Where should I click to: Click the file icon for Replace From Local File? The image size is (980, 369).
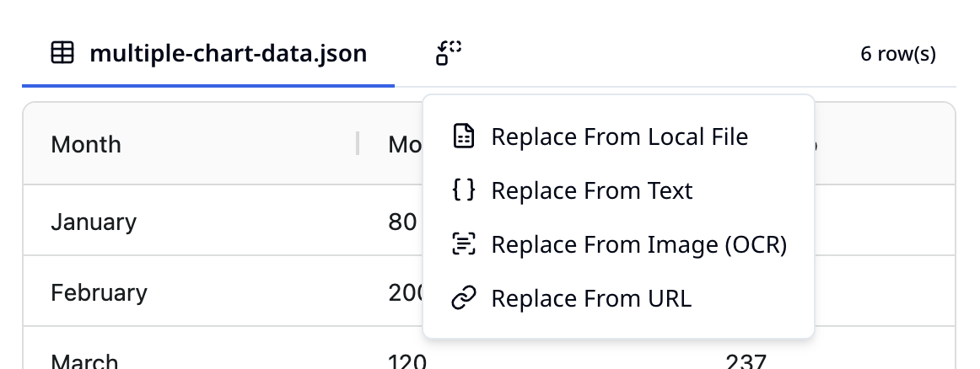click(464, 136)
